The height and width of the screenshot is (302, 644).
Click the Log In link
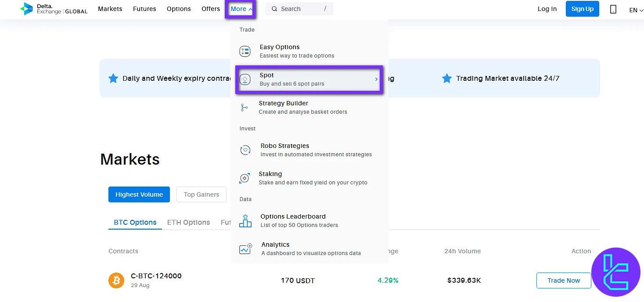pos(547,9)
